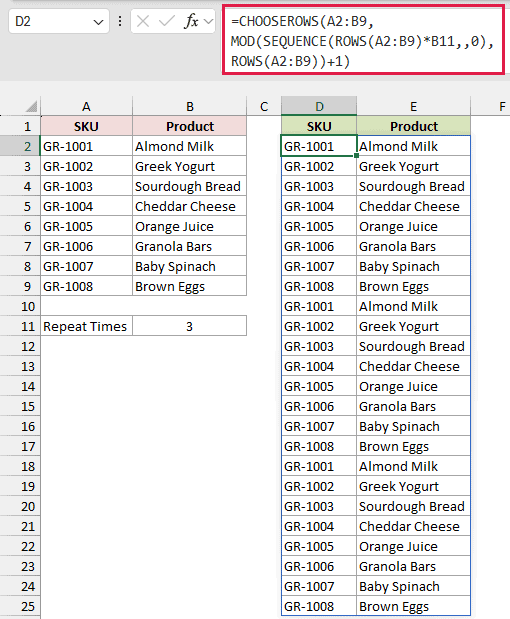The image size is (510, 619).
Task: Select cell D18 GR-1001 third repeat
Action: [x=319, y=466]
